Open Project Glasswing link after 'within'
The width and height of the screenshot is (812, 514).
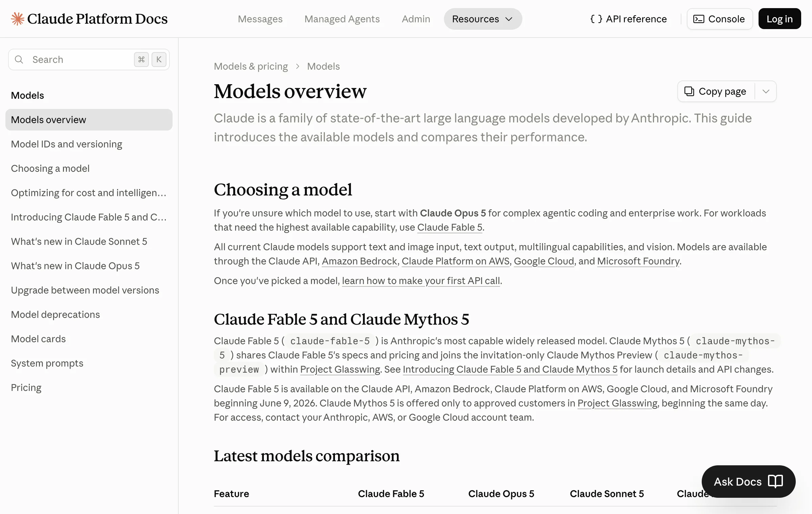pyautogui.click(x=340, y=369)
